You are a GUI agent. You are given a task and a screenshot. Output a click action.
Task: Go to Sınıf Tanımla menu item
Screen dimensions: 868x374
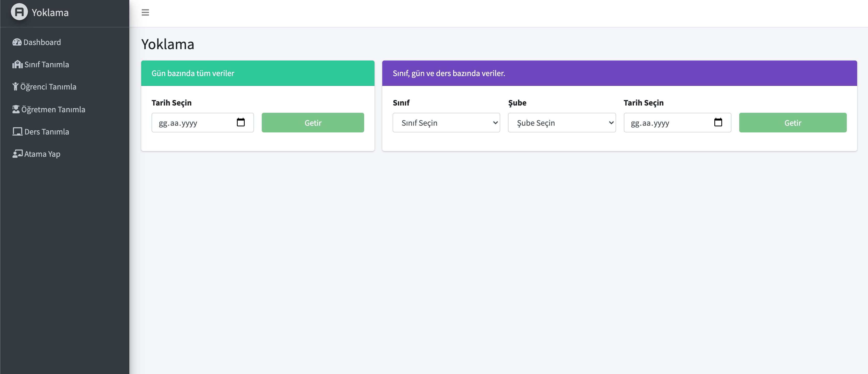pyautogui.click(x=47, y=64)
